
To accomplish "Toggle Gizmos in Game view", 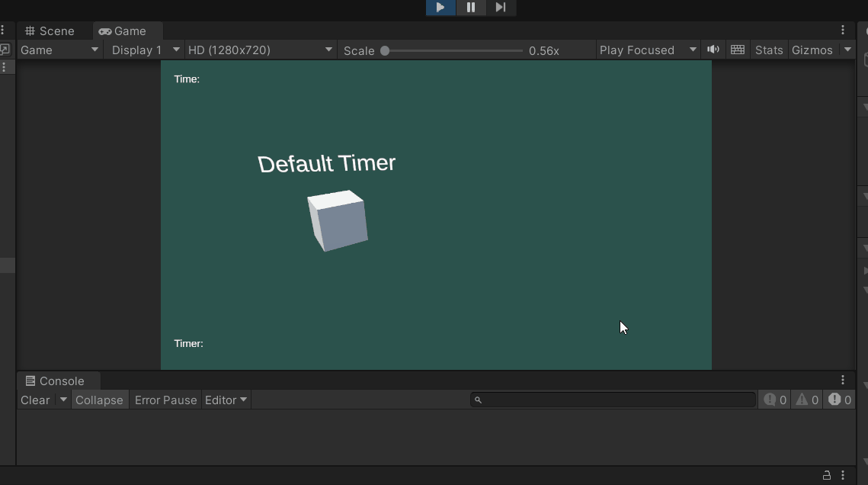I will [812, 50].
